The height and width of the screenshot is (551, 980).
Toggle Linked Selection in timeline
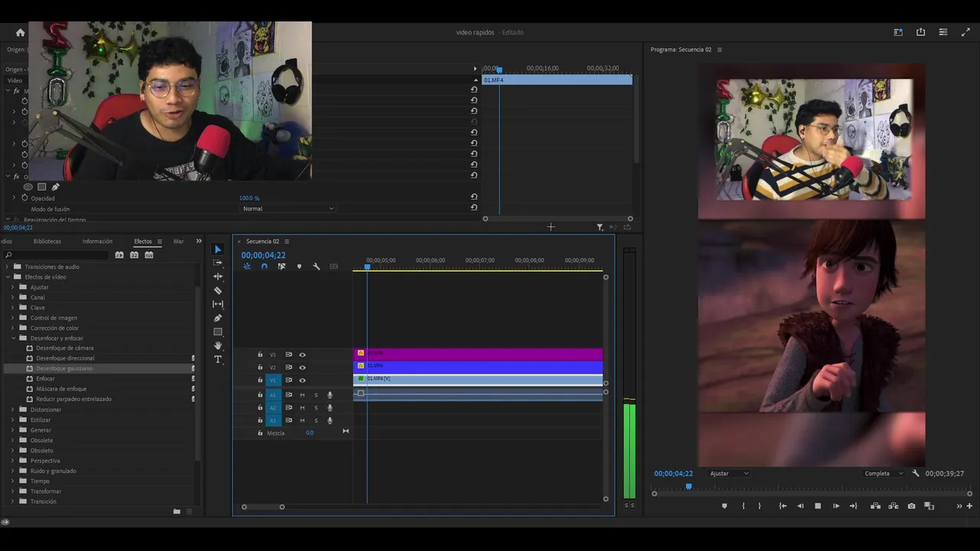[x=282, y=266]
